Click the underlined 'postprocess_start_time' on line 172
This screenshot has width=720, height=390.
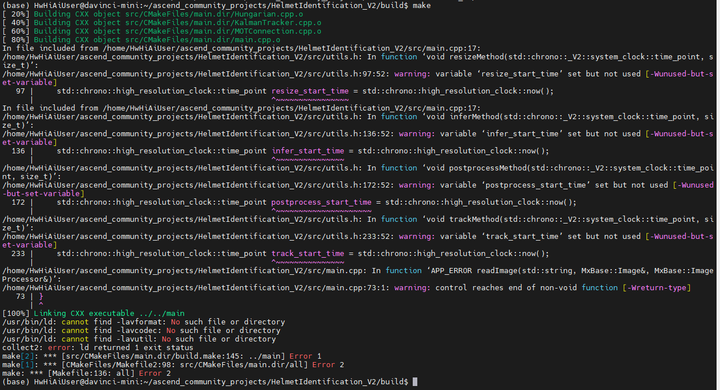pos(321,202)
